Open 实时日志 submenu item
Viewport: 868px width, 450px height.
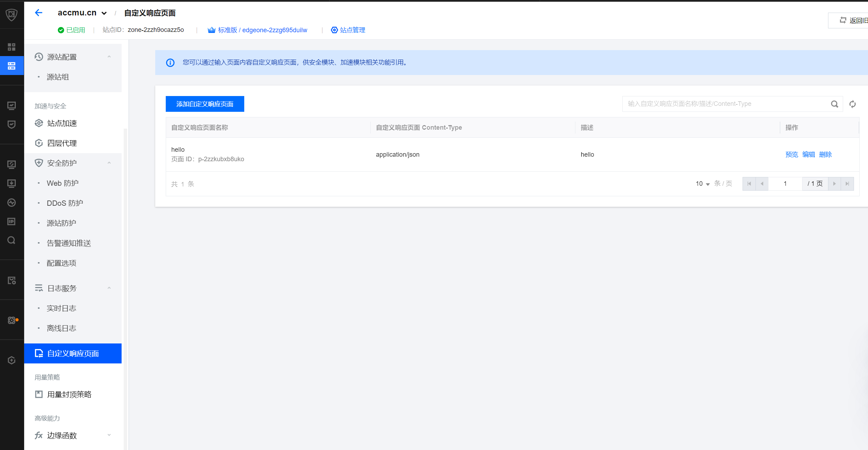click(61, 308)
